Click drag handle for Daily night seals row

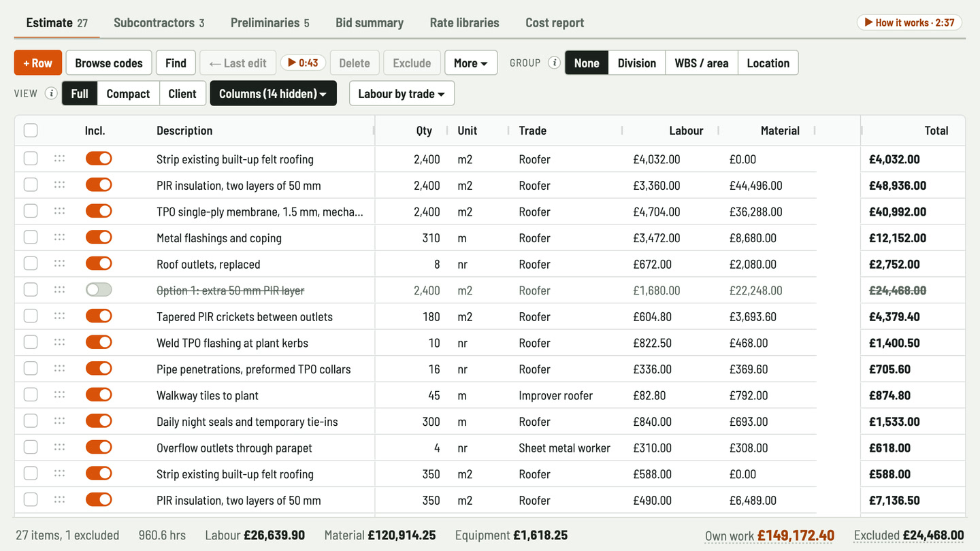[60, 421]
